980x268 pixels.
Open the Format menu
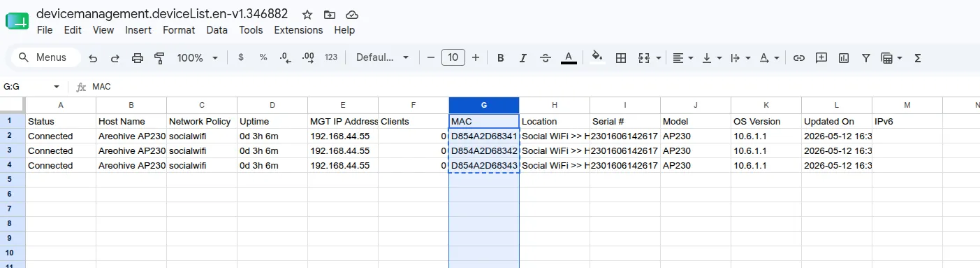pos(179,30)
